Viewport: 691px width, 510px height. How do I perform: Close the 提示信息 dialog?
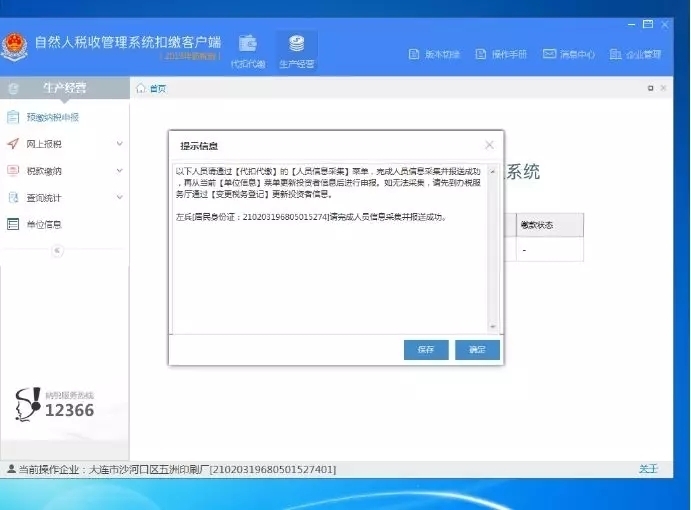(489, 145)
